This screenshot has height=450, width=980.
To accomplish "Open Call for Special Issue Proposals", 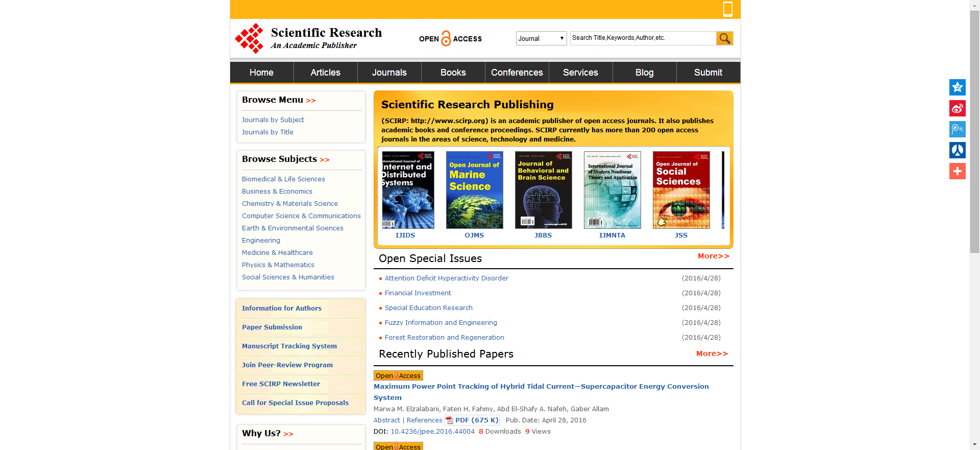I will pyautogui.click(x=295, y=403).
